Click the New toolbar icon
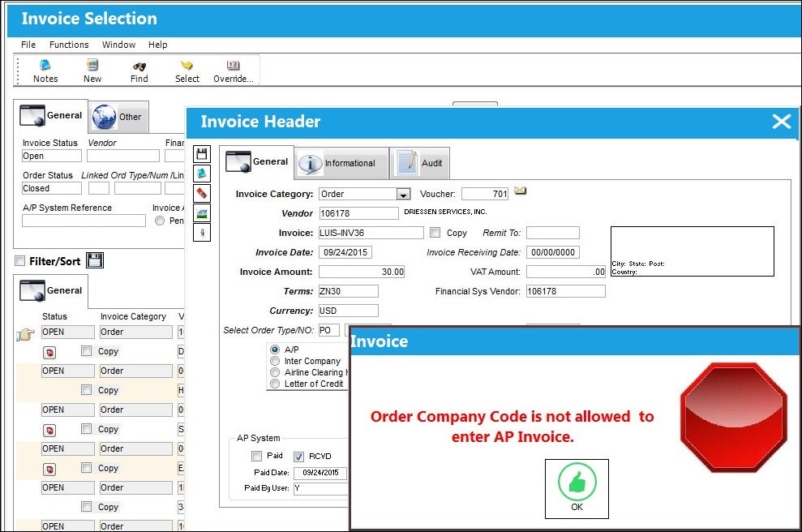The image size is (802, 532). point(92,71)
